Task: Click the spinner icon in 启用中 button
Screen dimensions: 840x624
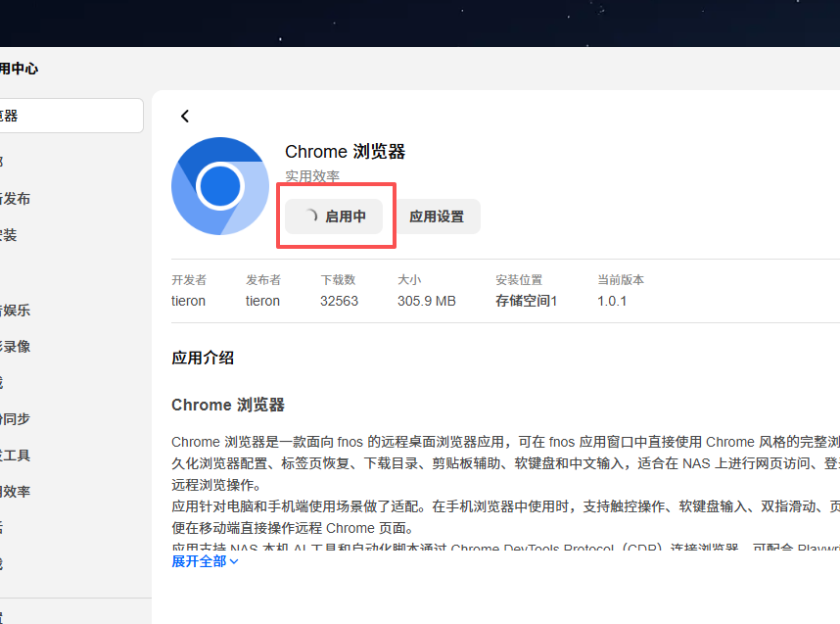Action: click(x=311, y=216)
